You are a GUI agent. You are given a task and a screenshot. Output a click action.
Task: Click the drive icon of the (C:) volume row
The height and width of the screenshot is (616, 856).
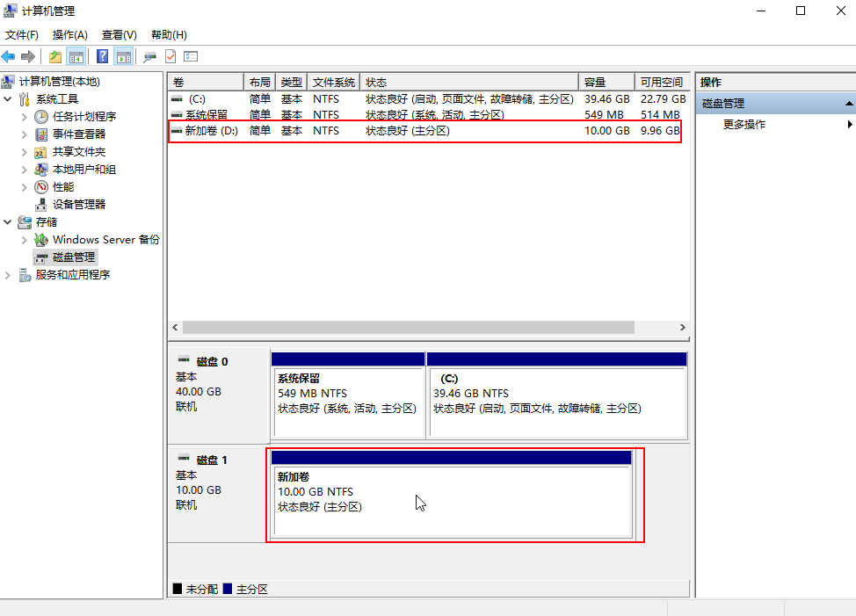[177, 99]
